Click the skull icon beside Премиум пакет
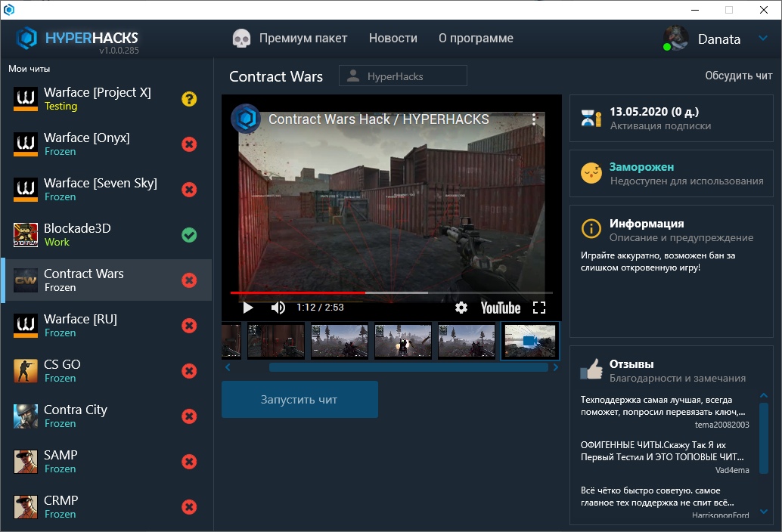Image resolution: width=782 pixels, height=532 pixels. (x=241, y=39)
